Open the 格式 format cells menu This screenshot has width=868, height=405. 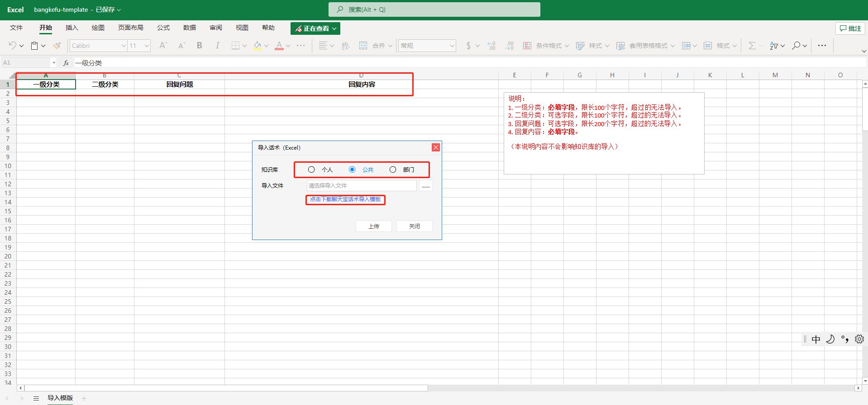(720, 46)
